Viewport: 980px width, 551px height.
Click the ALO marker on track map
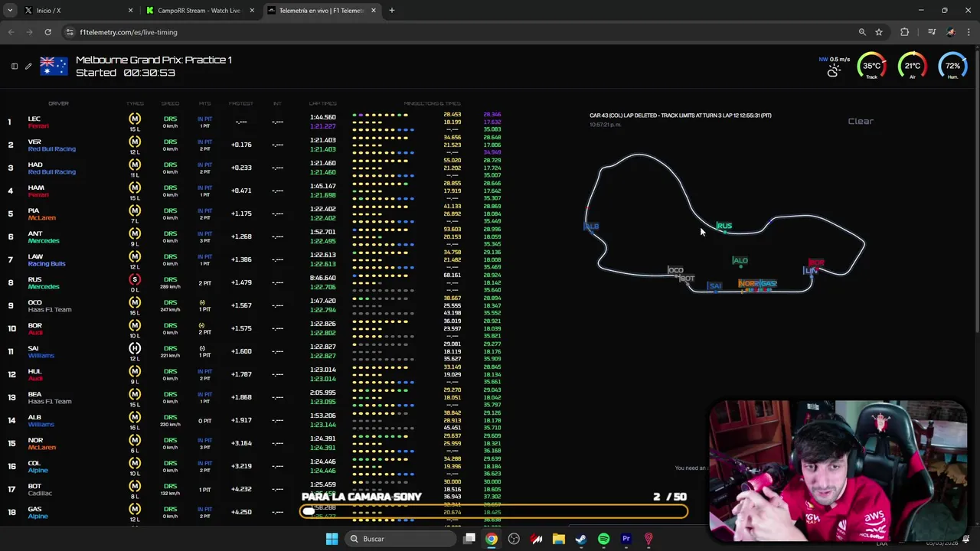coord(740,261)
